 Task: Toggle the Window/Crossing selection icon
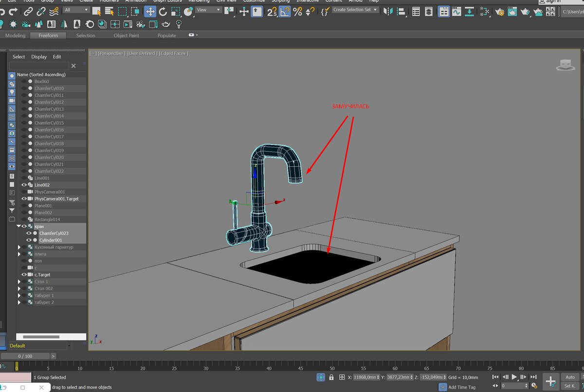pos(135,11)
